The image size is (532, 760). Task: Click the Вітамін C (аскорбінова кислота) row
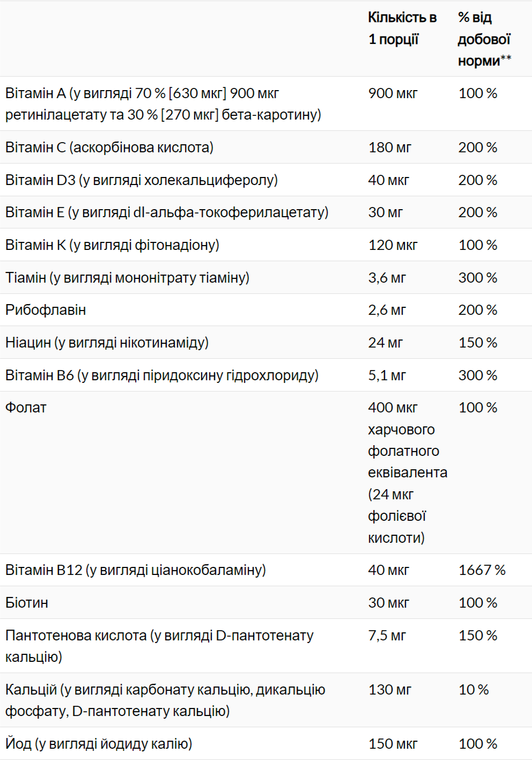109,147
